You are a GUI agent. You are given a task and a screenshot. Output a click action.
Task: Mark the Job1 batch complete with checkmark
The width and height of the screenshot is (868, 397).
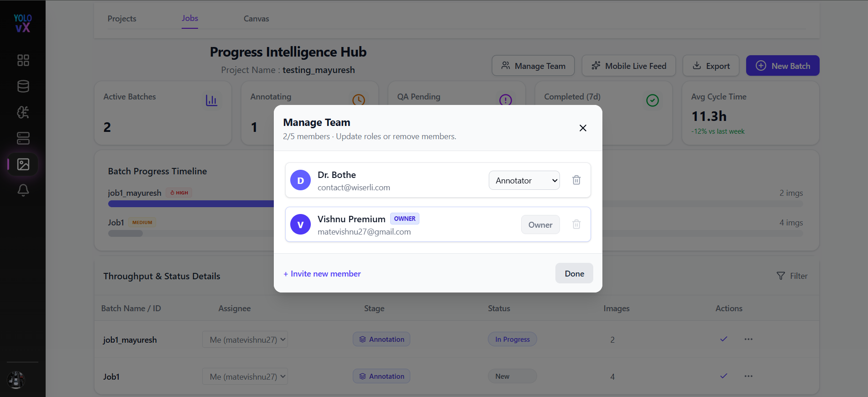point(724,376)
